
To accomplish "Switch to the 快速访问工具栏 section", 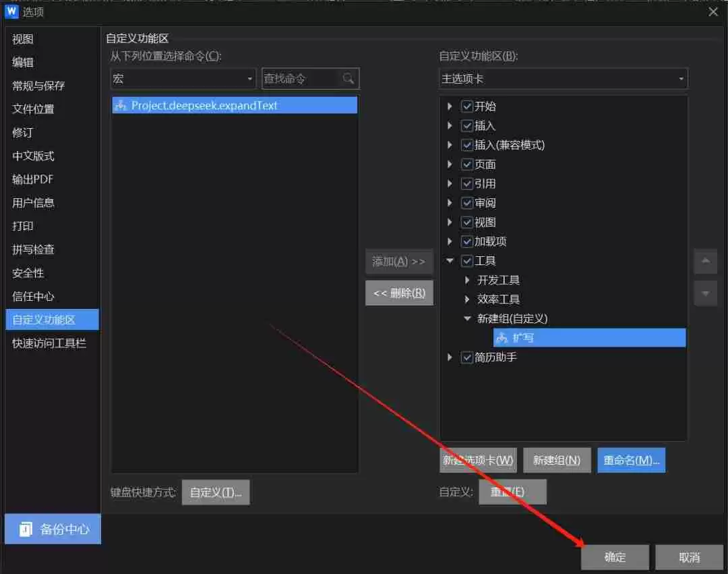I will click(x=49, y=343).
